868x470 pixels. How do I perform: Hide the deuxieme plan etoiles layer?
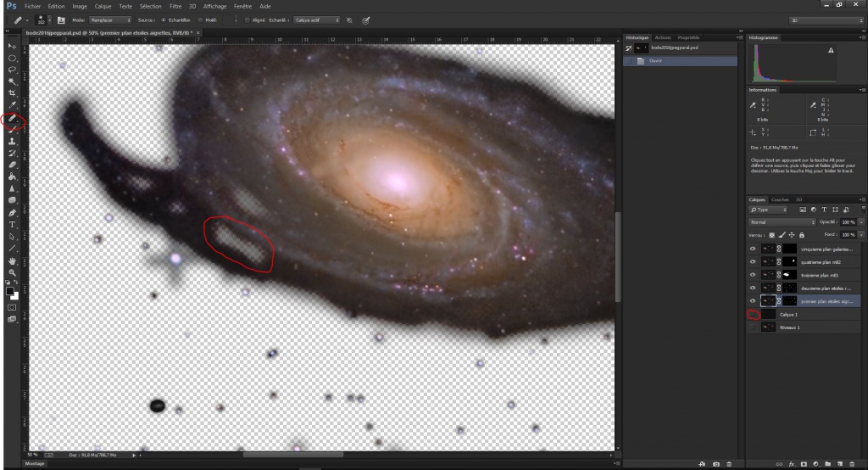[753, 288]
